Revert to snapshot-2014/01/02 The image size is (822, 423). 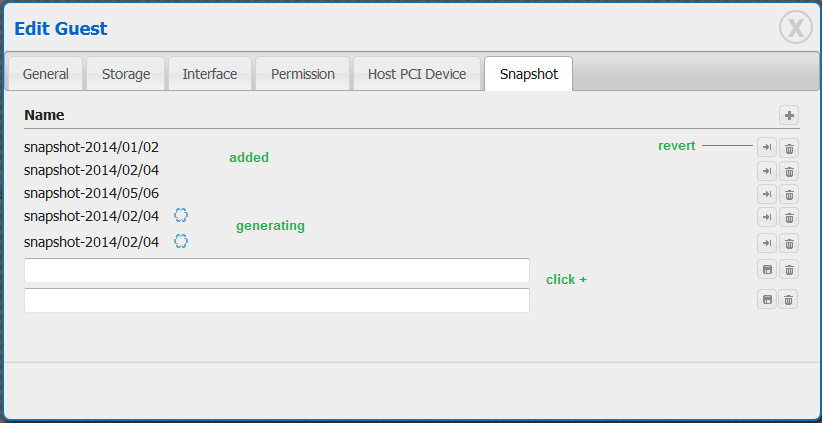pyautogui.click(x=767, y=148)
